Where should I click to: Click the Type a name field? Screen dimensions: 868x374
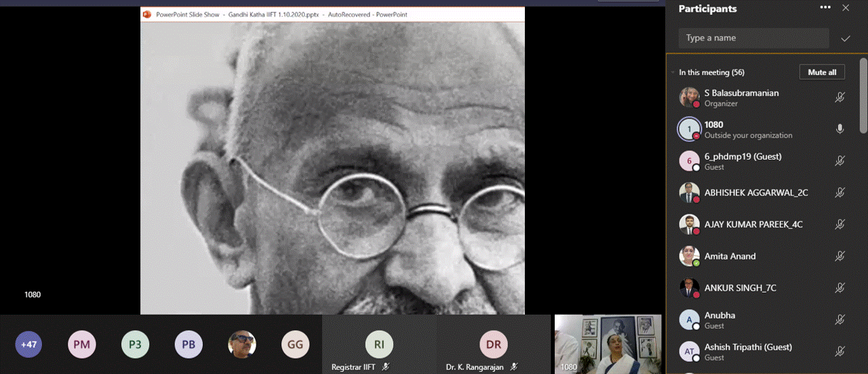[x=754, y=38]
